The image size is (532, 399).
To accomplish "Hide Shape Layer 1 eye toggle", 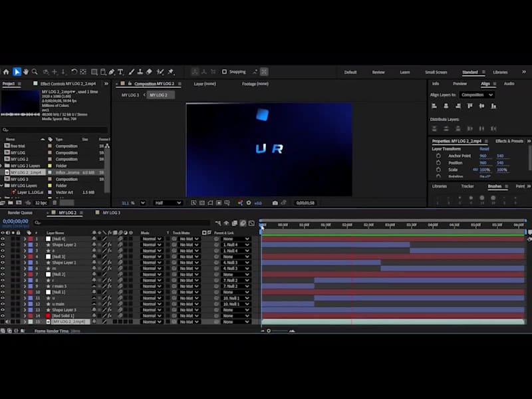I will pos(3,263).
